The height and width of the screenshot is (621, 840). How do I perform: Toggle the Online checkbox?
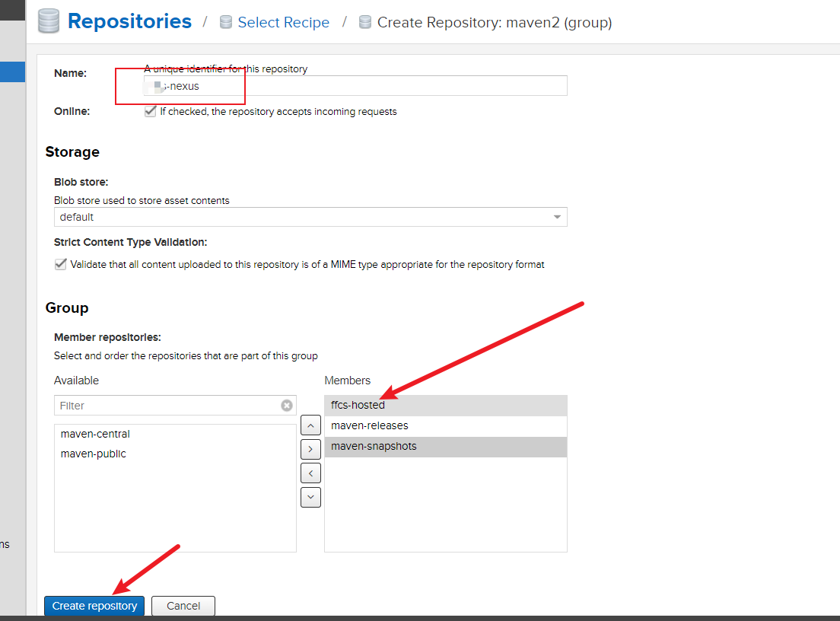click(x=150, y=111)
